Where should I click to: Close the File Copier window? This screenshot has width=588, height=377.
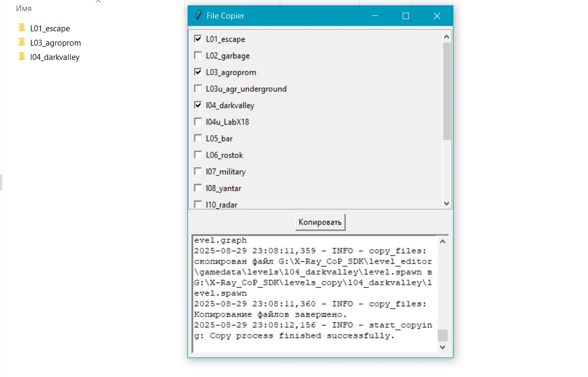point(437,16)
